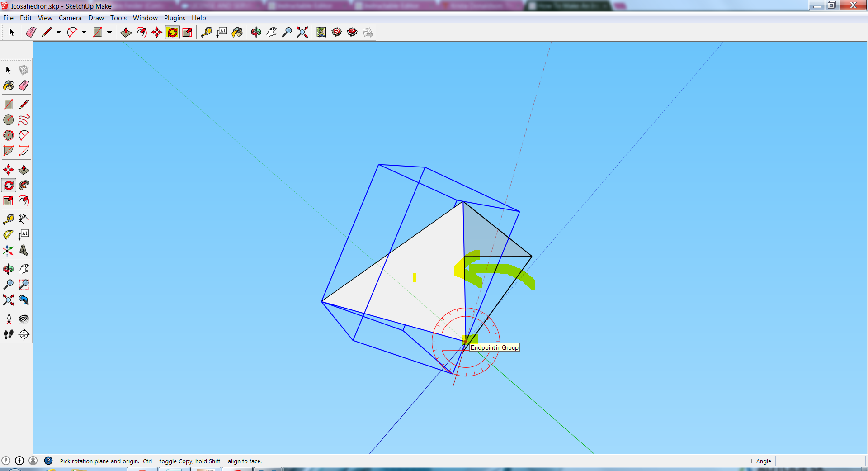Viewport: 868px width, 471px height.
Task: Select the Zoom Window tool
Action: [x=24, y=285]
